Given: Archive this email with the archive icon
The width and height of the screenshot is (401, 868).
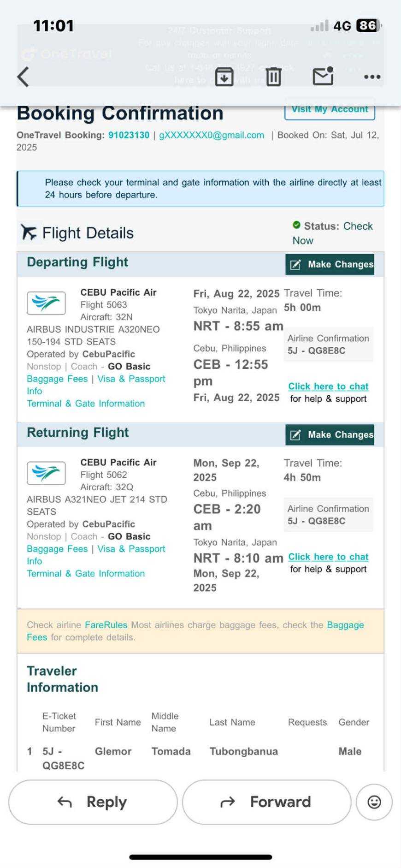Looking at the screenshot, I should [224, 77].
